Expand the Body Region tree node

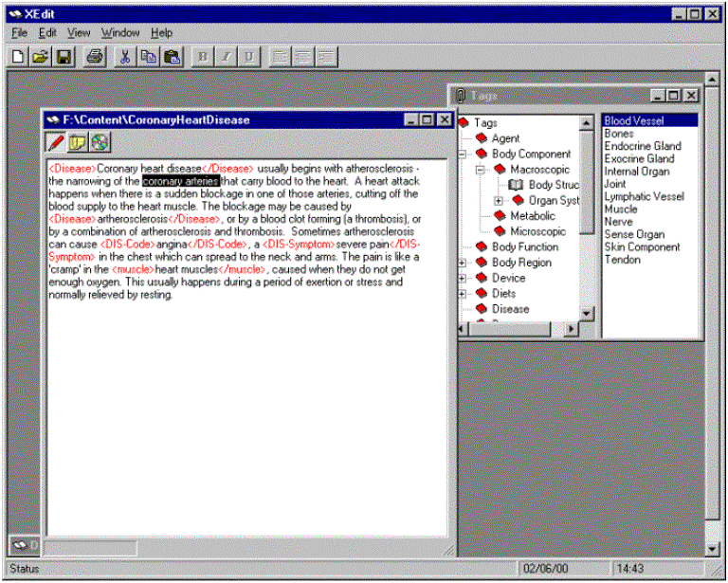[463, 263]
